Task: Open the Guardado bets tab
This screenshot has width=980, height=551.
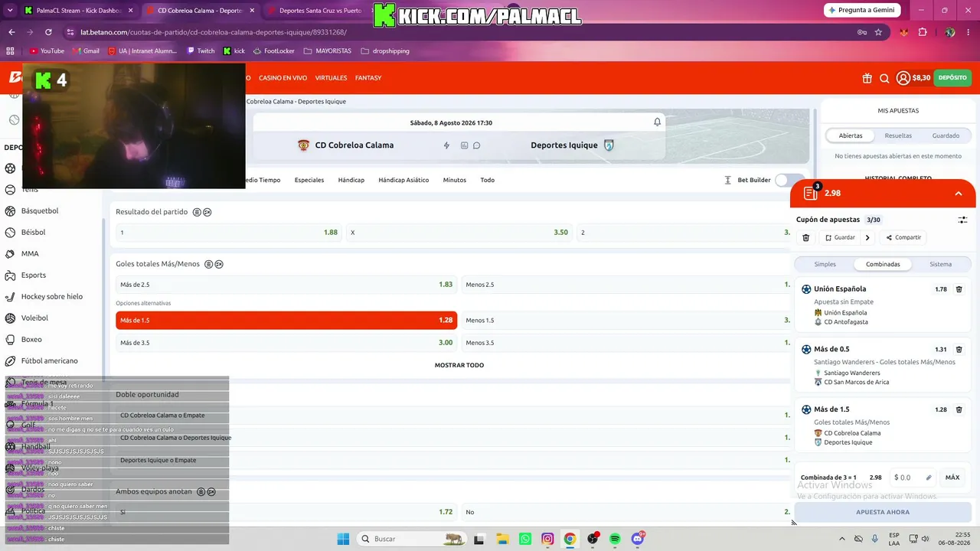Action: click(x=946, y=135)
